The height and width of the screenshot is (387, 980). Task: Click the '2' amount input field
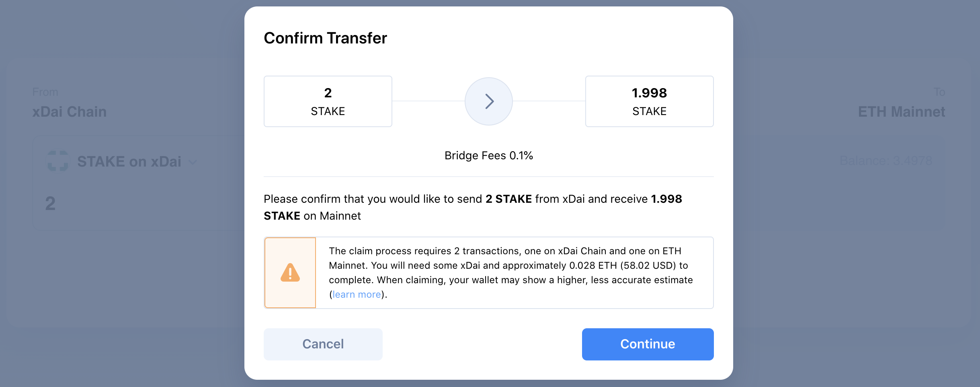(50, 203)
